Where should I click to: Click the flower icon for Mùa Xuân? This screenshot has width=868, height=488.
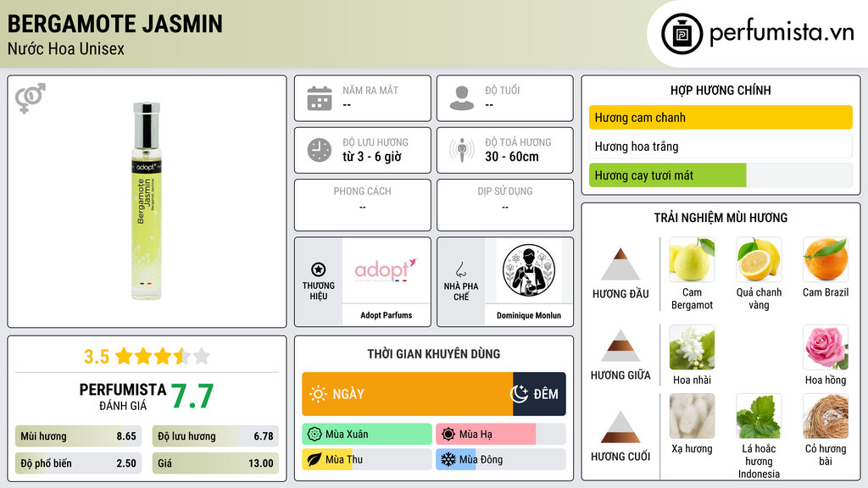(314, 435)
